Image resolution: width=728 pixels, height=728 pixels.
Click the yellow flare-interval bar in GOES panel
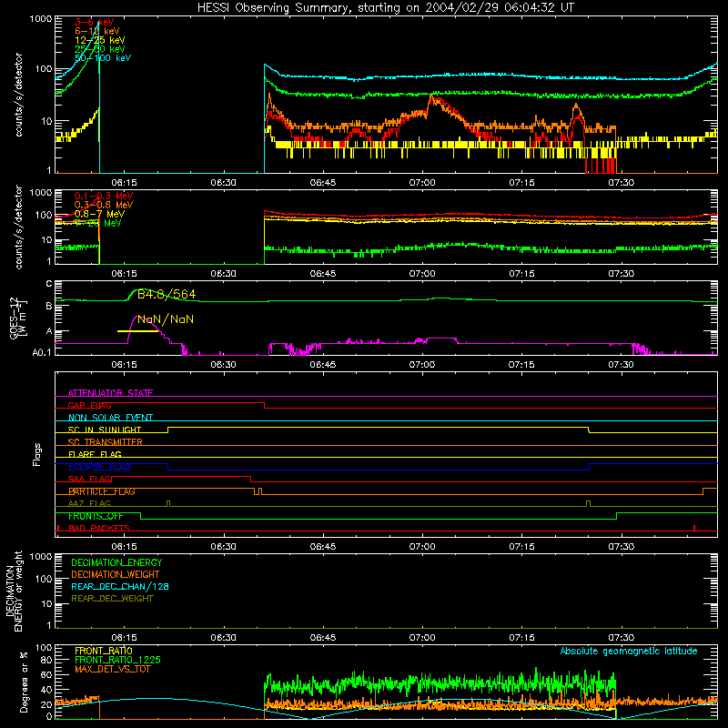(137, 331)
